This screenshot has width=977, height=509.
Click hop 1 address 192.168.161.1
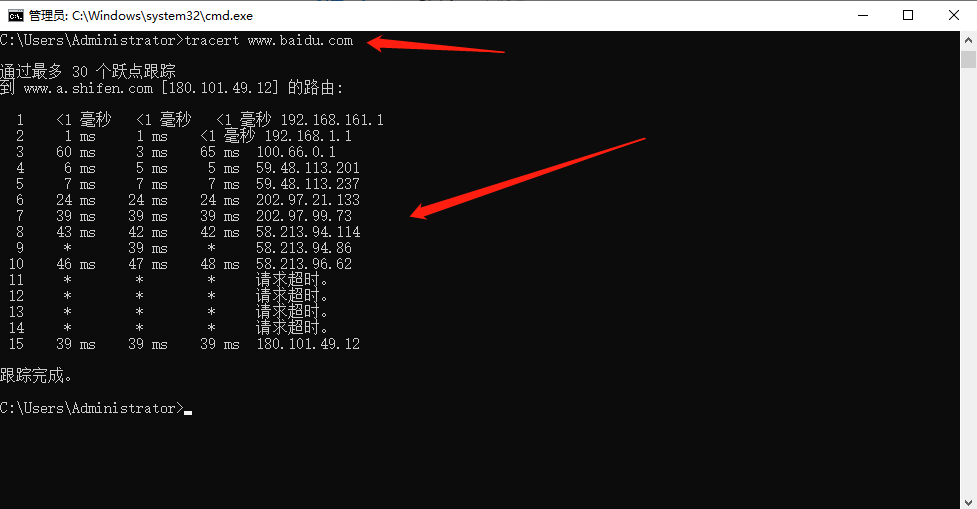(x=332, y=120)
